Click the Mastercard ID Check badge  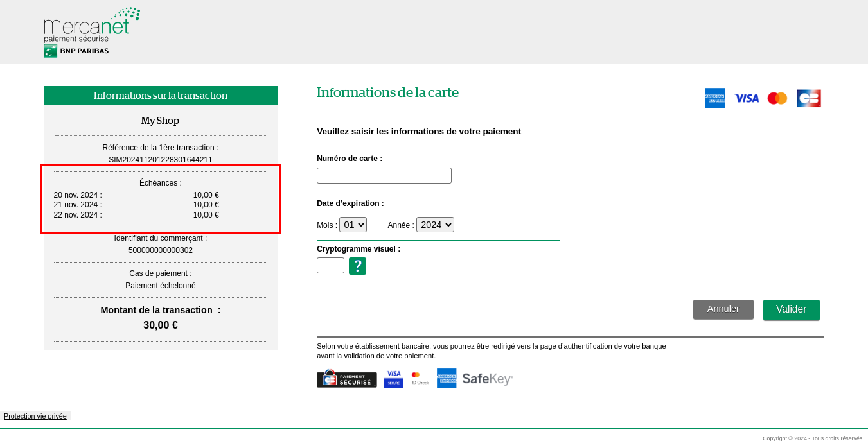418,377
